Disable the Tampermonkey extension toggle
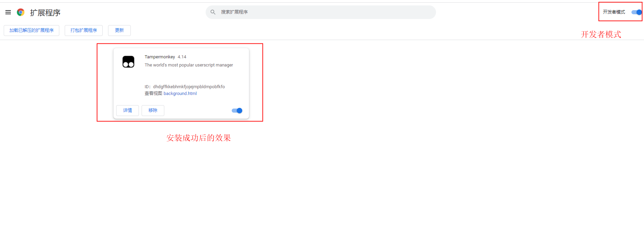The height and width of the screenshot is (231, 644). pyautogui.click(x=237, y=111)
